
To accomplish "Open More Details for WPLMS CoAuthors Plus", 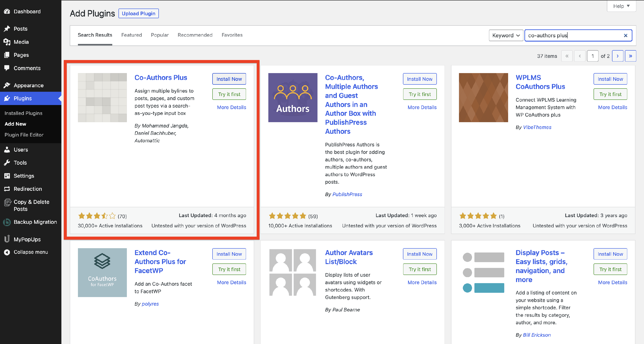I will (x=612, y=107).
